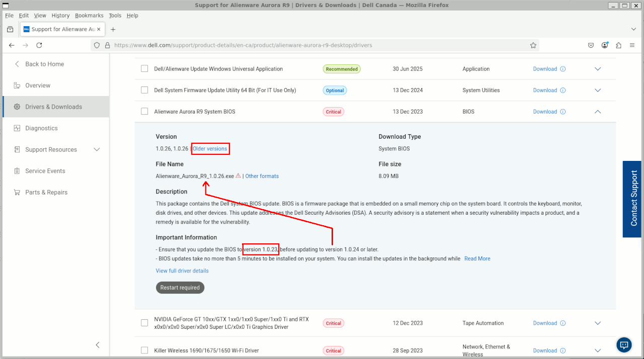Download the Dell/Alienware Update Universal Application
This screenshot has width=644, height=359.
point(545,69)
